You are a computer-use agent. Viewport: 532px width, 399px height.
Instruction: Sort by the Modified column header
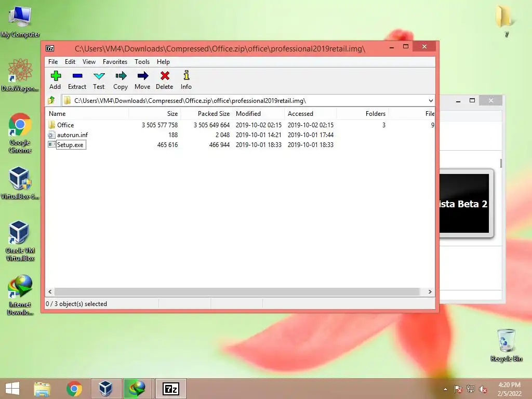tap(259, 114)
